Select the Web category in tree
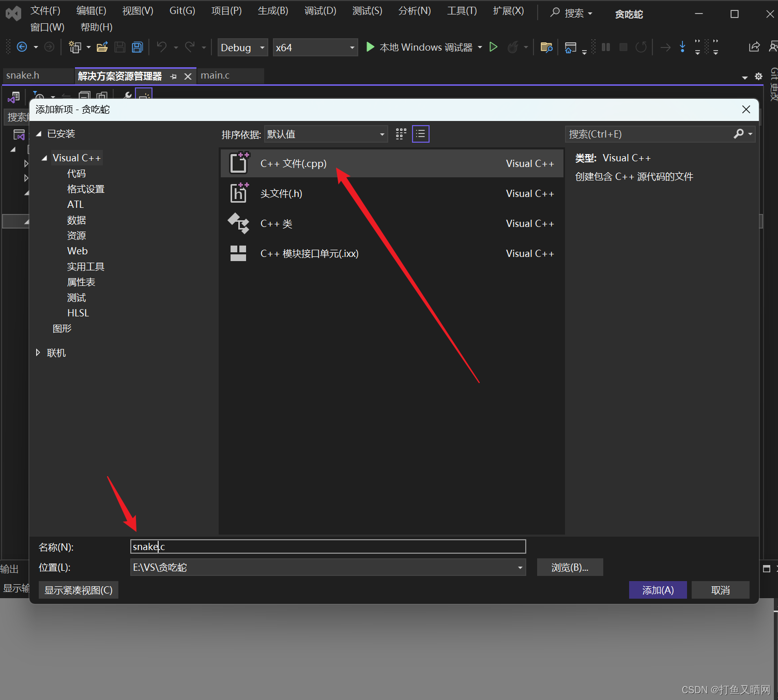Image resolution: width=778 pixels, height=700 pixels. tap(78, 251)
